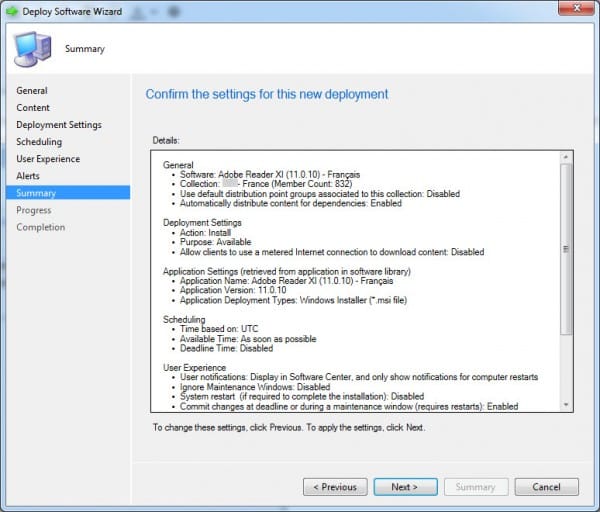Open the Content step in the sidebar
The image size is (600, 512).
pos(33,108)
